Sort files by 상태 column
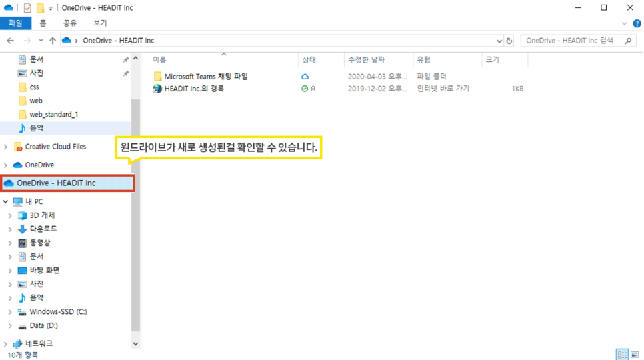This screenshot has height=360, width=644. [x=309, y=60]
